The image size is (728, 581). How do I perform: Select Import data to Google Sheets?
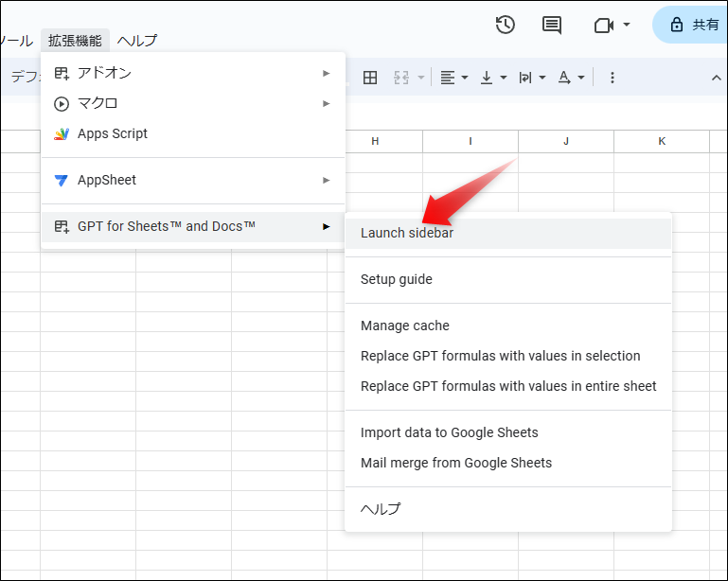pos(508,432)
